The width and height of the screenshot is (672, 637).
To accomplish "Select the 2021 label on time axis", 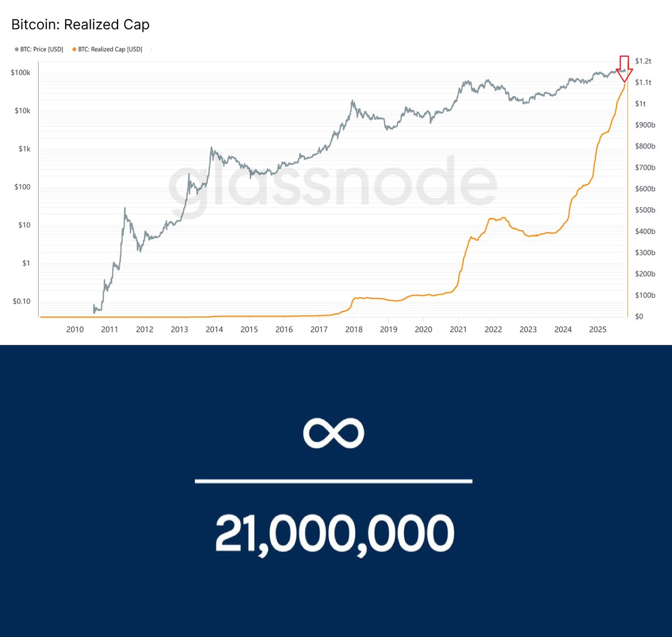I will (x=458, y=329).
